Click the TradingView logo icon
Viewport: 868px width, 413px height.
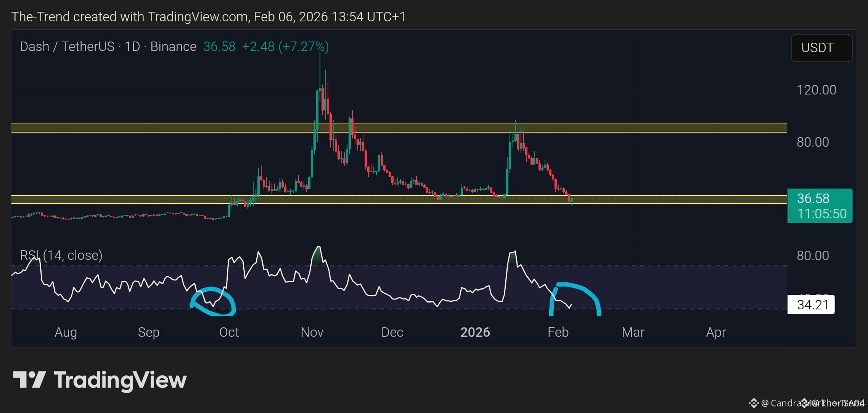pos(29,380)
